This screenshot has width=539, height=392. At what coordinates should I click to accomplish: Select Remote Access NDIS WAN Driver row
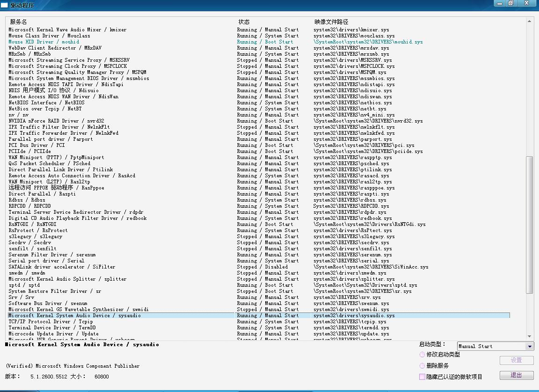259,96
